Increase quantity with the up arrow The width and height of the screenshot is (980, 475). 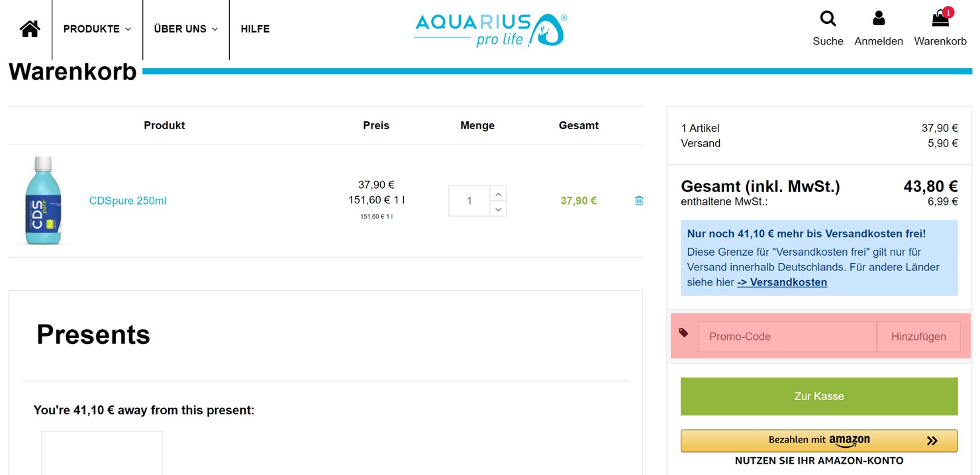click(499, 193)
